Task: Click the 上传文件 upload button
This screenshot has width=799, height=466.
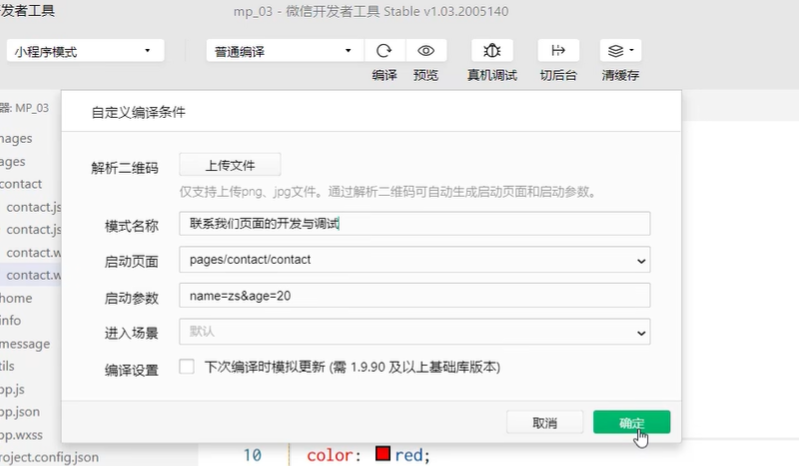Action: 230,166
